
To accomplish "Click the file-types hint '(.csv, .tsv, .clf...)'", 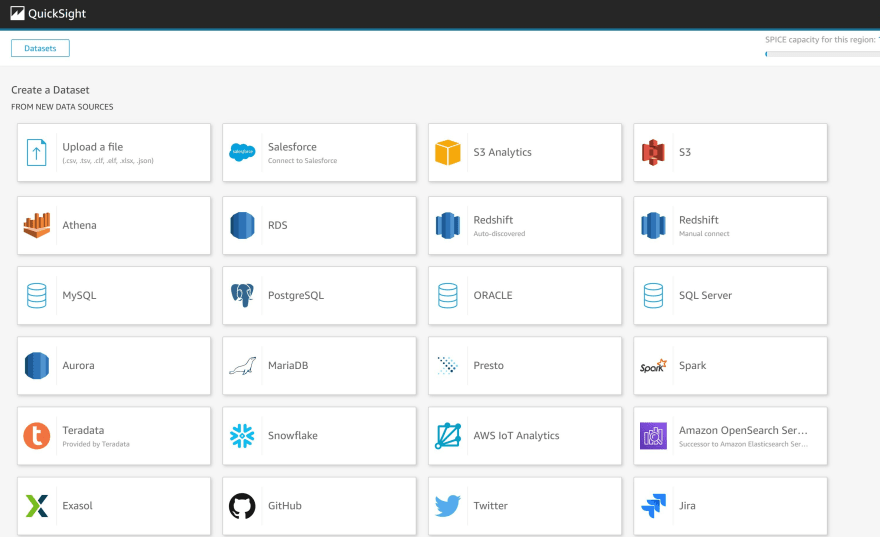I will (x=108, y=160).
